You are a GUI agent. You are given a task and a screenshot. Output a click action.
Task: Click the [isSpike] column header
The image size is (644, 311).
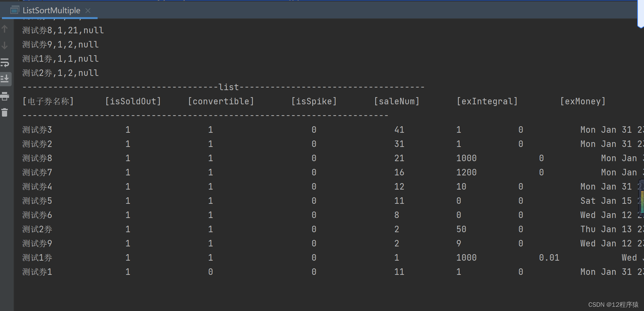314,101
